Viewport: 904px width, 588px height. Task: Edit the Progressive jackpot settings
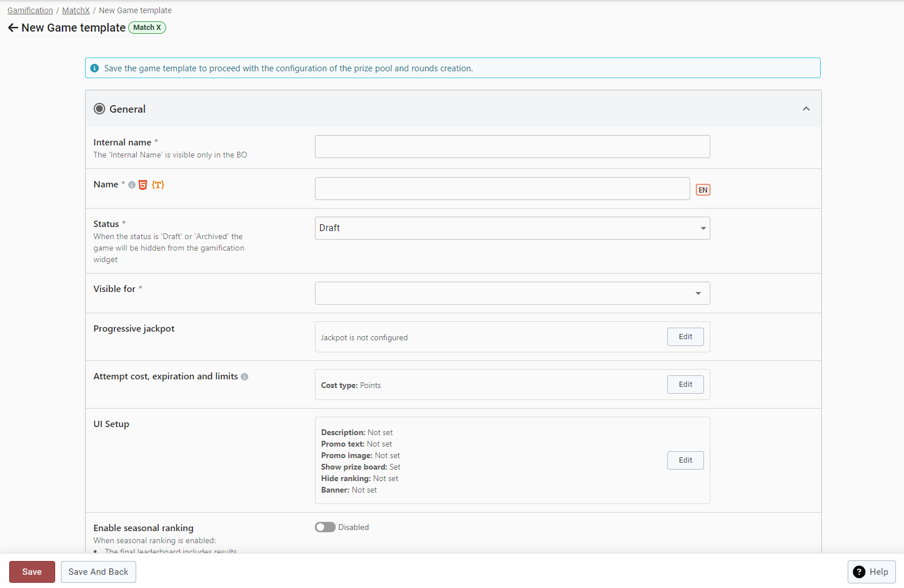pyautogui.click(x=685, y=337)
